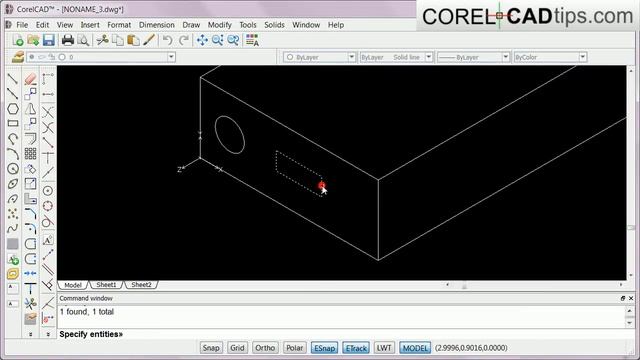The width and height of the screenshot is (640, 360).
Task: Click the dynamic Zoom magnifier icon
Action: coord(218,40)
